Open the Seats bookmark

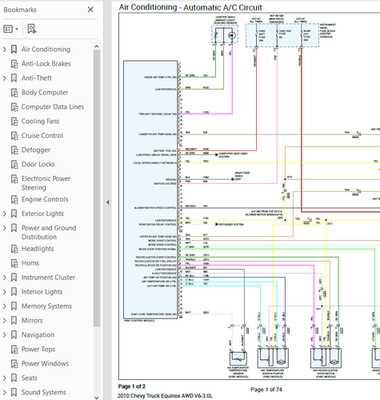pos(29,378)
